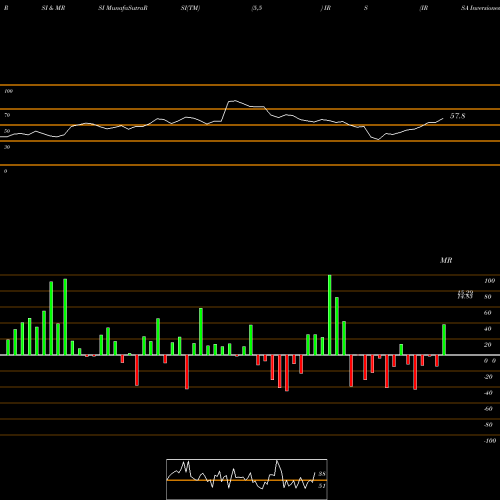The width and height of the screenshot is (500, 500).
Task: Click the last green MR bar at right
Action: coord(444,340)
